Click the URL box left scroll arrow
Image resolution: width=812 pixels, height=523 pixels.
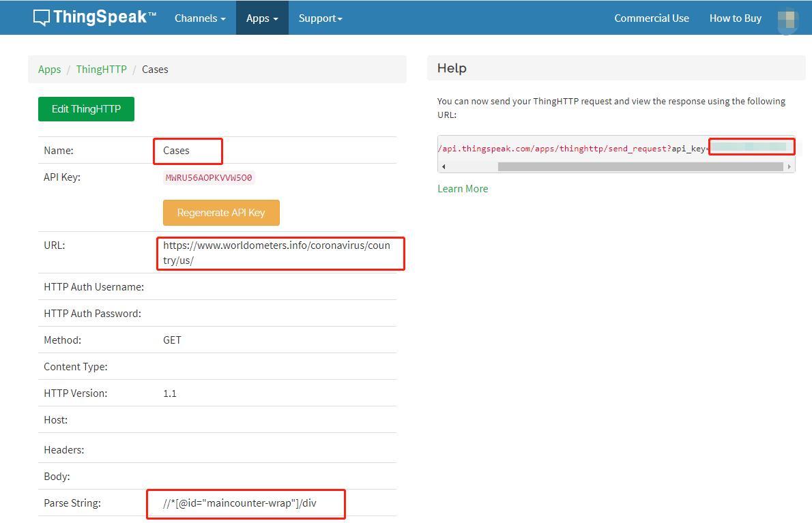tap(444, 166)
